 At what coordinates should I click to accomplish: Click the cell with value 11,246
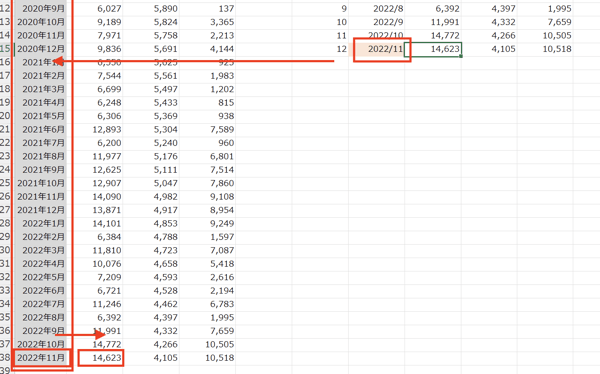[95, 304]
